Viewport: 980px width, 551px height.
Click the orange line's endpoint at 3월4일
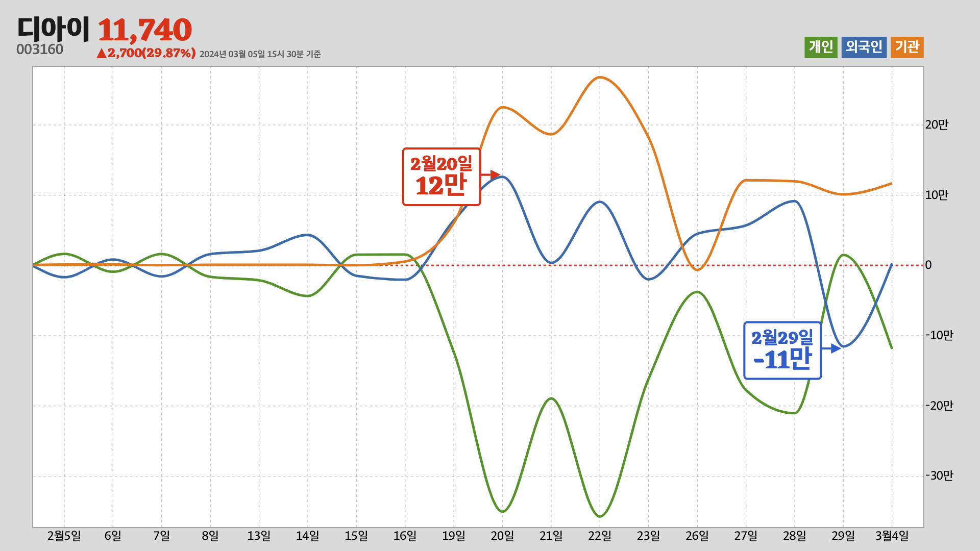891,184
